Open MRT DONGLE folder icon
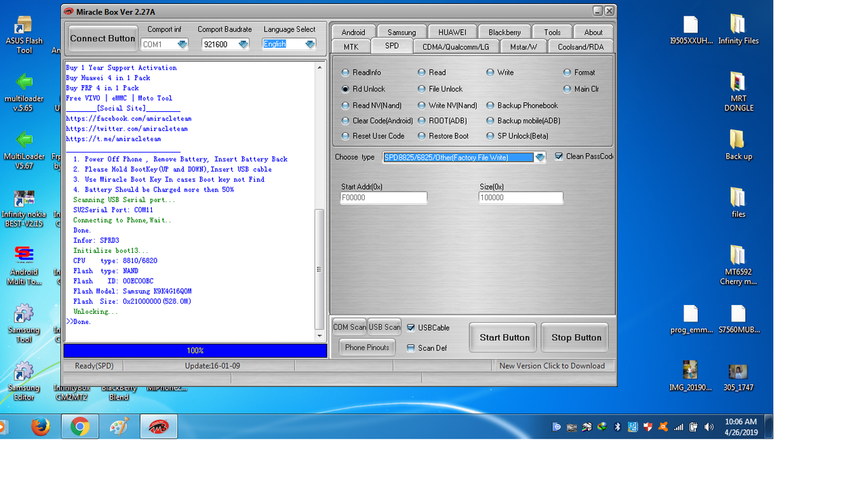Image resolution: width=868 pixels, height=488 pixels. click(738, 92)
